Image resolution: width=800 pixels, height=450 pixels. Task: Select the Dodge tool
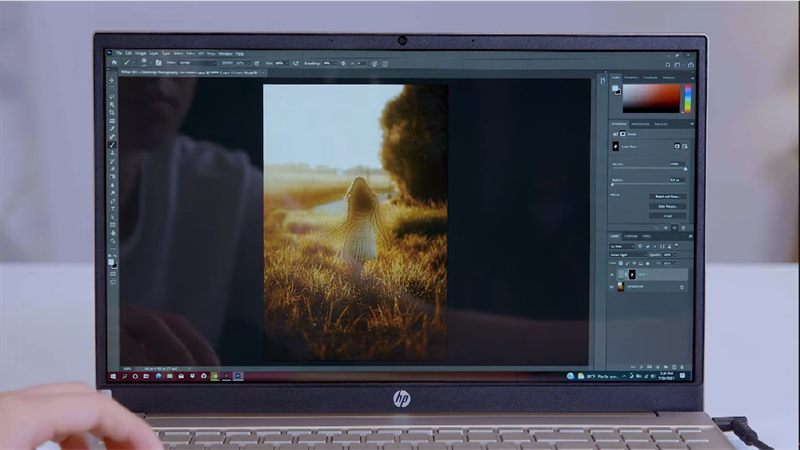pyautogui.click(x=112, y=193)
